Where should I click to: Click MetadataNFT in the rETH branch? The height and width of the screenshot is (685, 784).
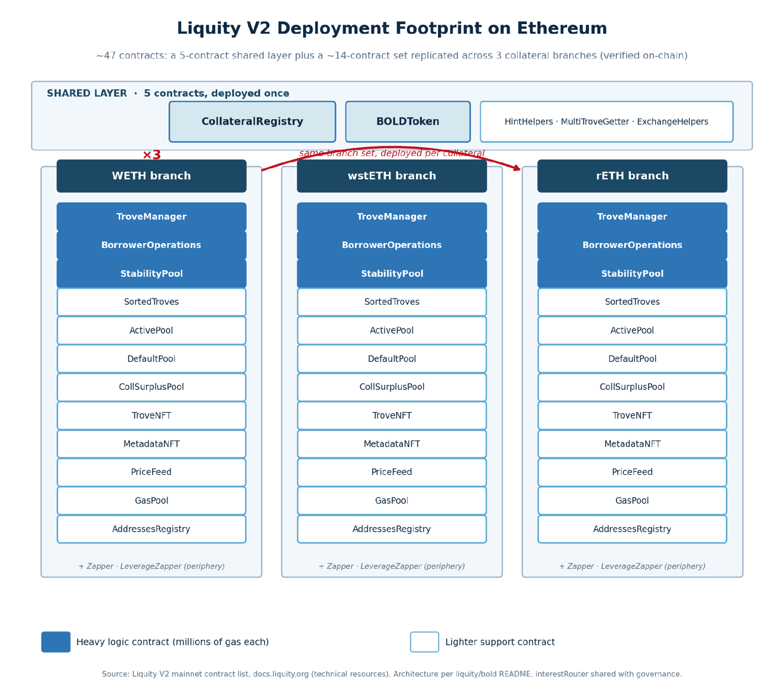pyautogui.click(x=632, y=444)
